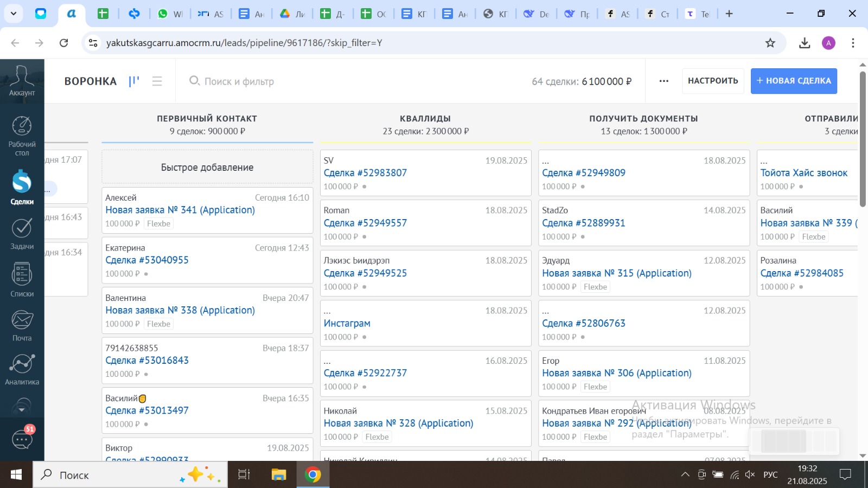Image resolution: width=868 pixels, height=488 pixels.
Task: Click НАСТРОИТЬ button
Action: (x=713, y=81)
